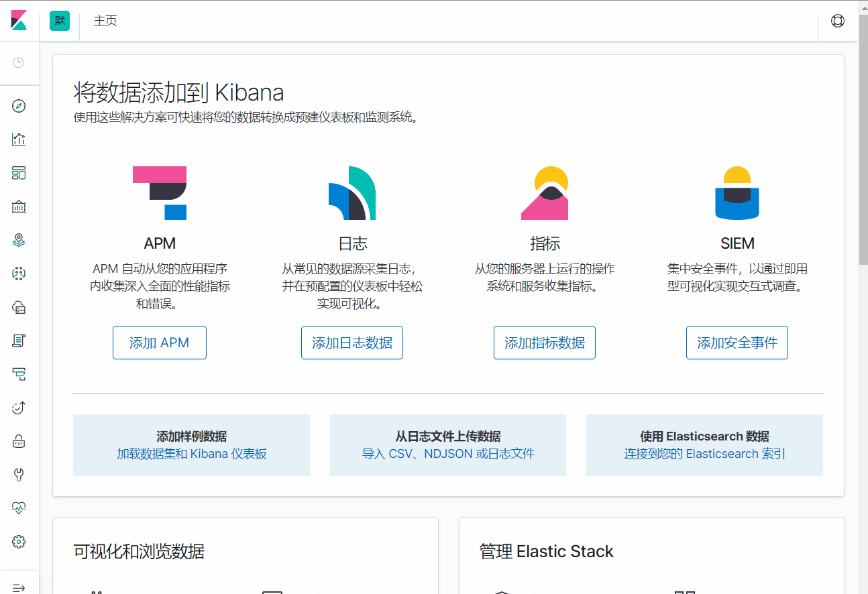Click the 添加指标数据 button
Image resolution: width=868 pixels, height=594 pixels.
pos(545,343)
